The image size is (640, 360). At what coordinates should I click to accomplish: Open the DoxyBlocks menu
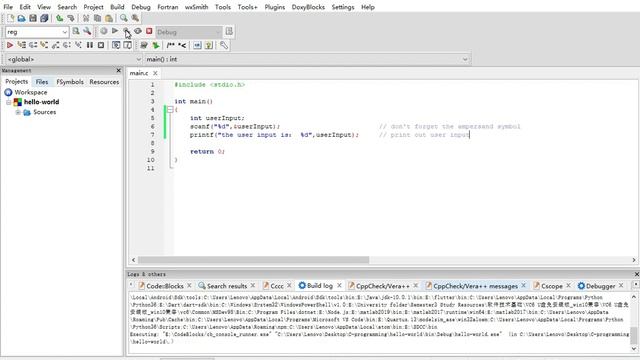308,7
